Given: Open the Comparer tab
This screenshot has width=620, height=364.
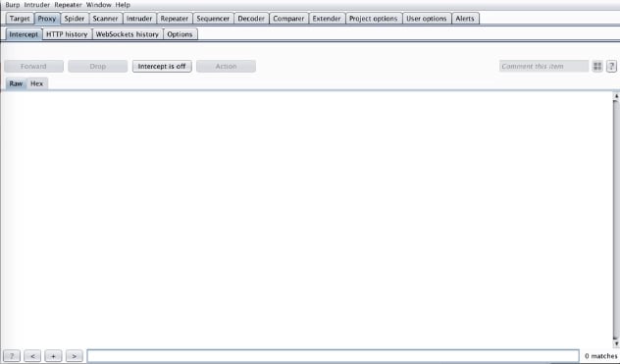Looking at the screenshot, I should pyautogui.click(x=288, y=19).
